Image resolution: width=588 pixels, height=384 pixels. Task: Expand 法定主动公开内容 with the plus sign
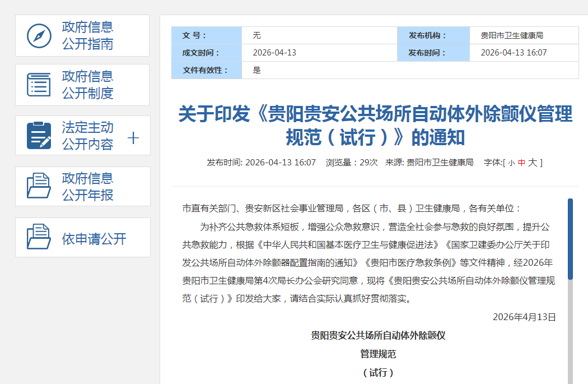133,138
